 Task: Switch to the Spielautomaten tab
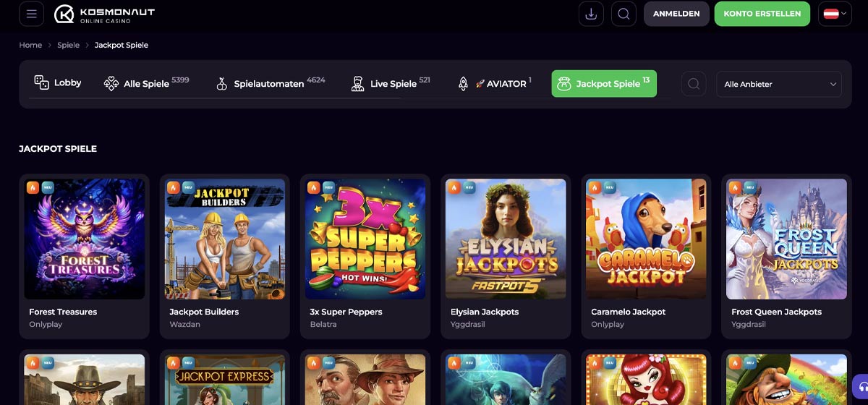271,83
